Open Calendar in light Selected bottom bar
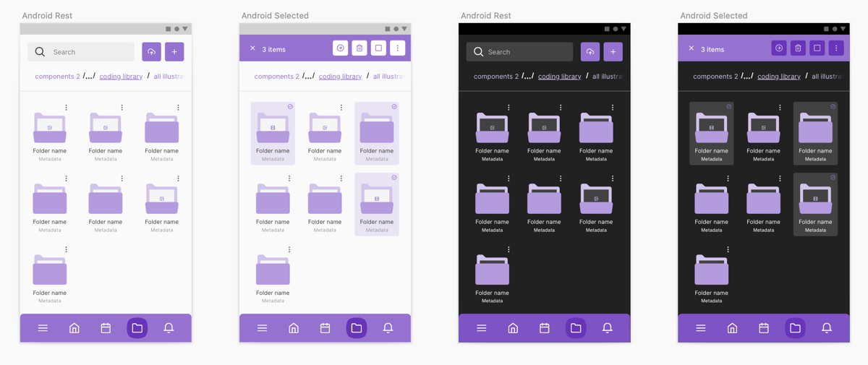Image resolution: width=868 pixels, height=365 pixels. (325, 328)
